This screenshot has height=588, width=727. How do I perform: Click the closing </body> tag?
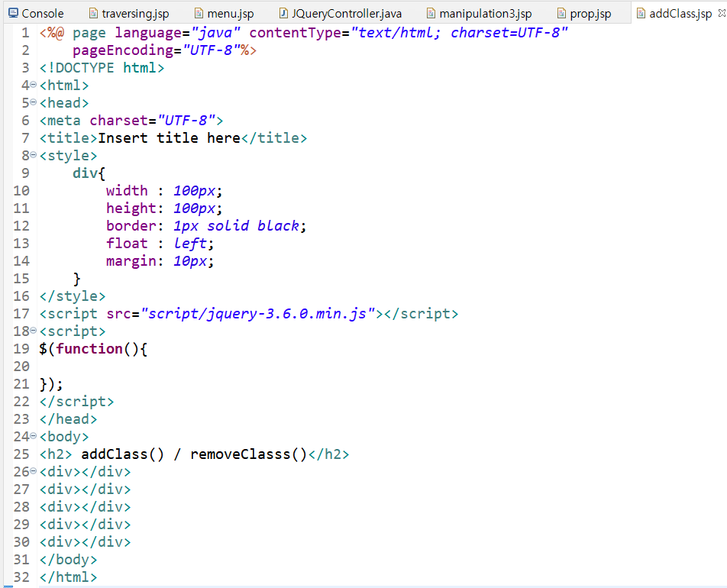[68, 559]
